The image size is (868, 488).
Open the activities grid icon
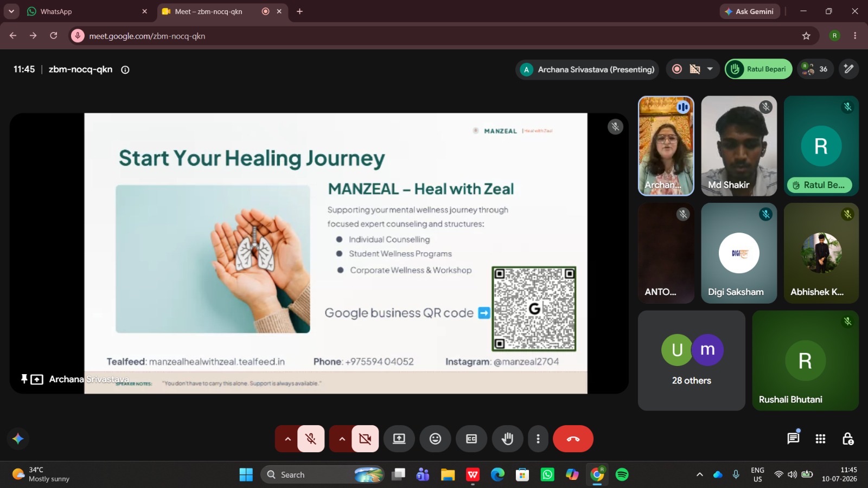point(820,439)
